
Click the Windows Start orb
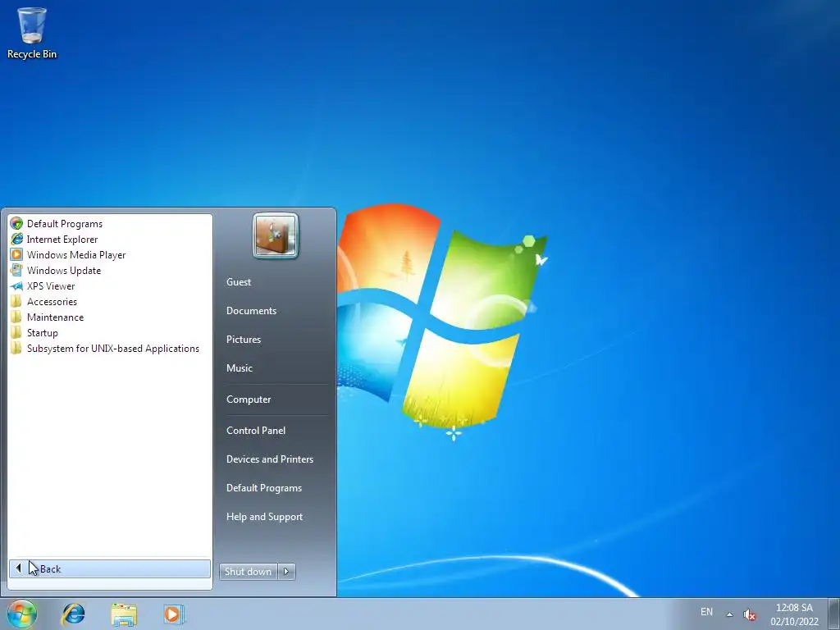pyautogui.click(x=22, y=614)
